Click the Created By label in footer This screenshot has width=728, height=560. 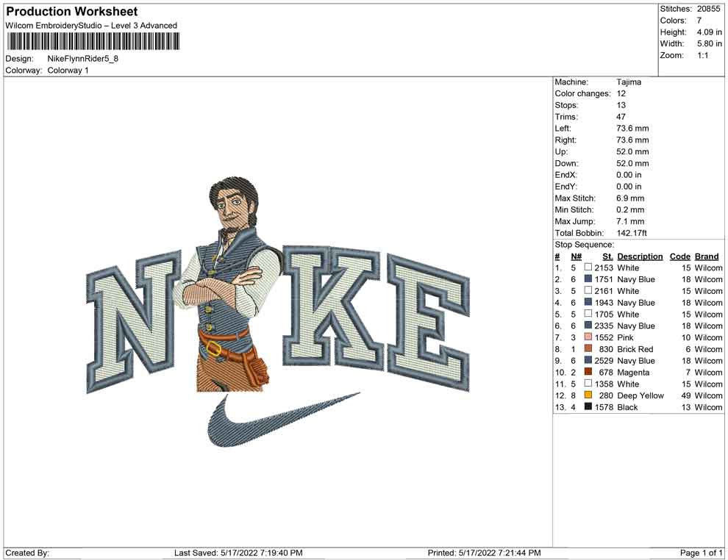27,553
